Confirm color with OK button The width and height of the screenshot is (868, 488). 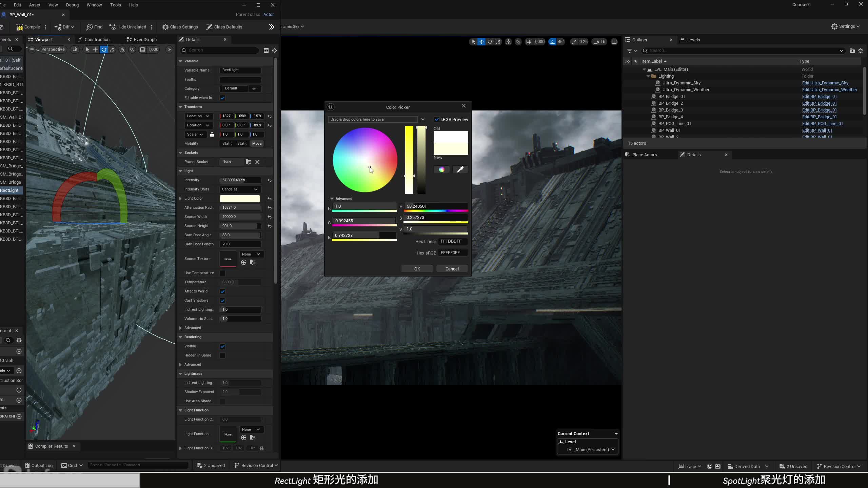click(417, 269)
